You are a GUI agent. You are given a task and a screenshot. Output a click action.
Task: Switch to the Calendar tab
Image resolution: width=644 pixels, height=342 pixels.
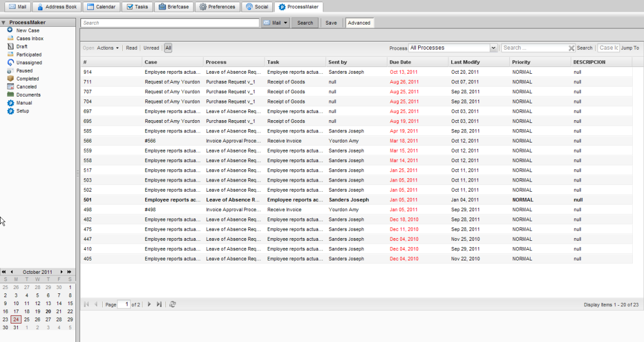[x=101, y=7]
